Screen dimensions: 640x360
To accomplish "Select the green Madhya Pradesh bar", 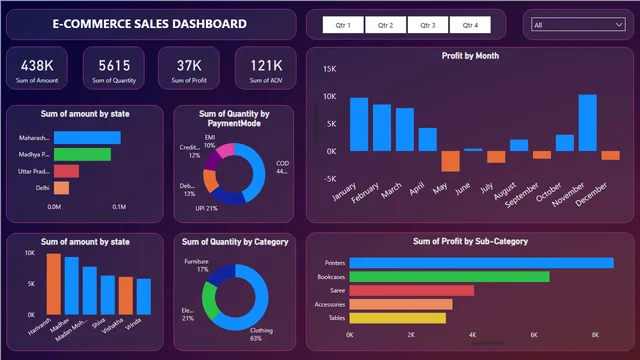I will (x=82, y=154).
